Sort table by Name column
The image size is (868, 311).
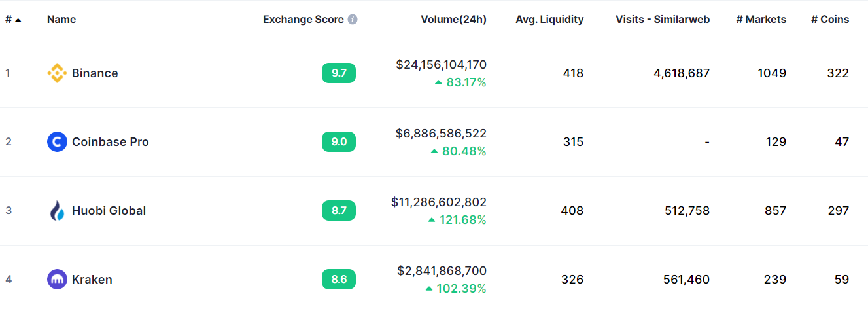61,20
